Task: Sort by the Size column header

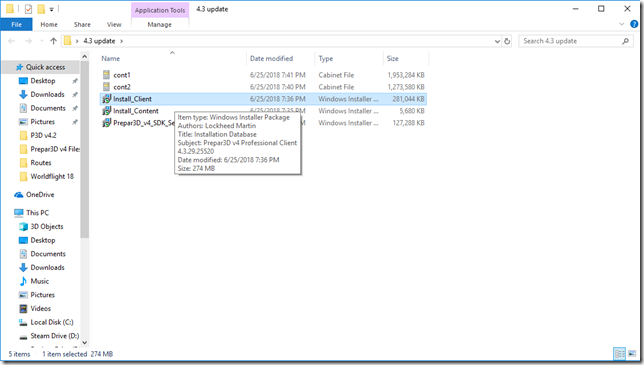Action: 393,58
